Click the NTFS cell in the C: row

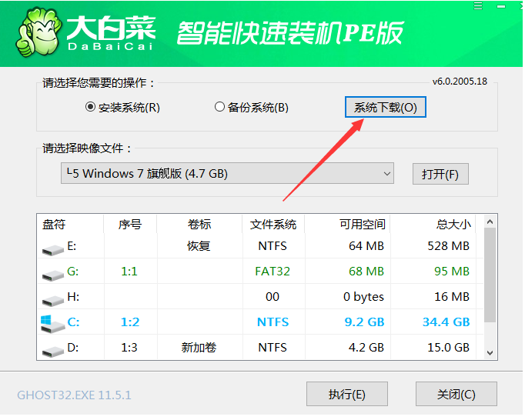click(273, 322)
